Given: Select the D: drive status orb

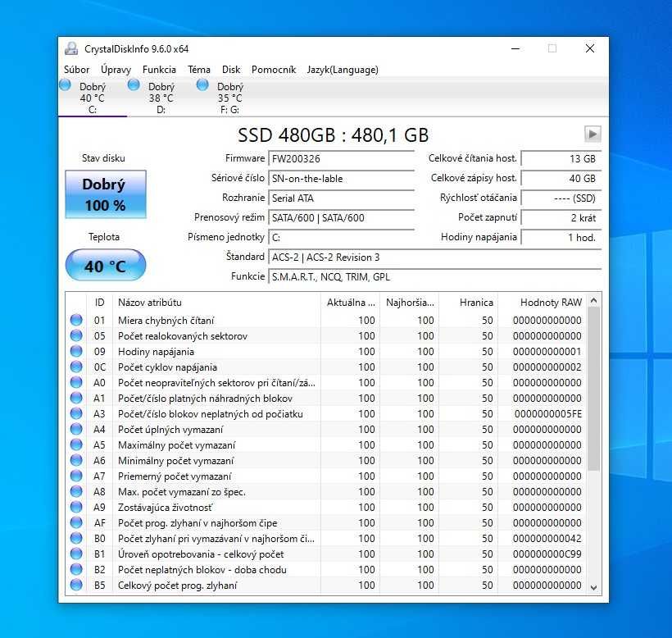Looking at the screenshot, I should (x=134, y=85).
